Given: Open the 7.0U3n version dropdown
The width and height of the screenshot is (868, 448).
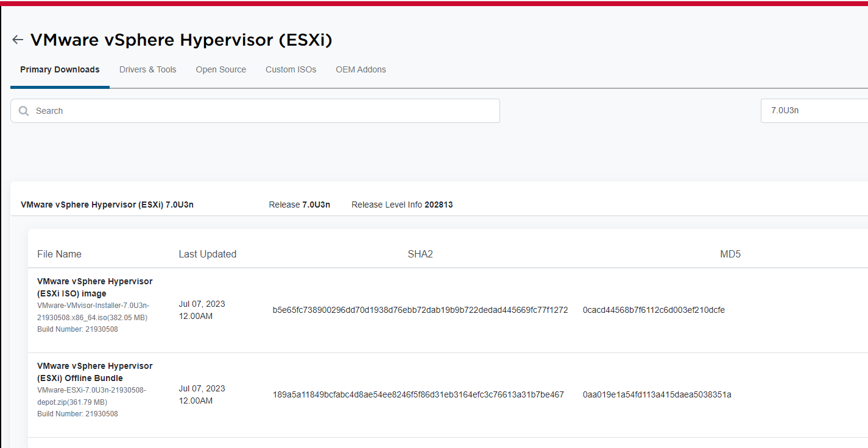Looking at the screenshot, I should [x=814, y=111].
